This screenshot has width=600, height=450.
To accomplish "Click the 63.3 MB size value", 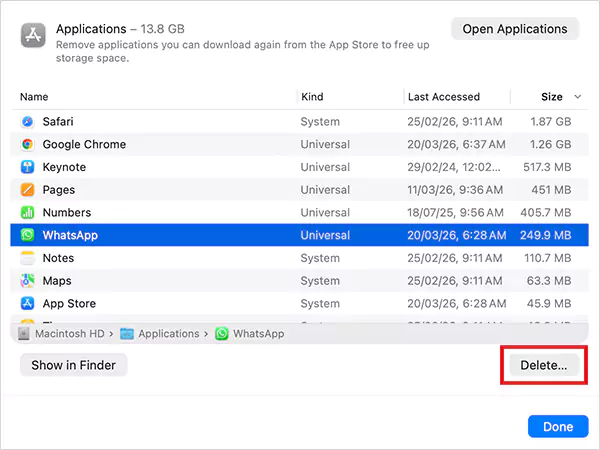I will pyautogui.click(x=549, y=281).
